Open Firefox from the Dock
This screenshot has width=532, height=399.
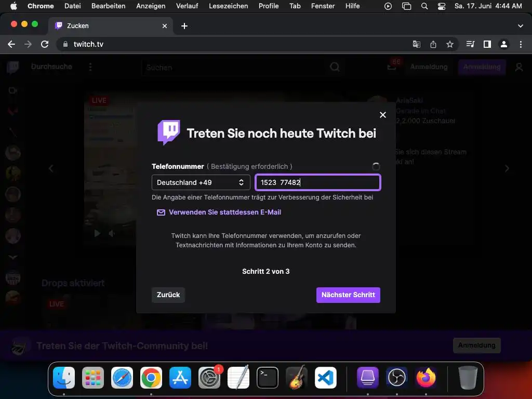click(x=426, y=378)
